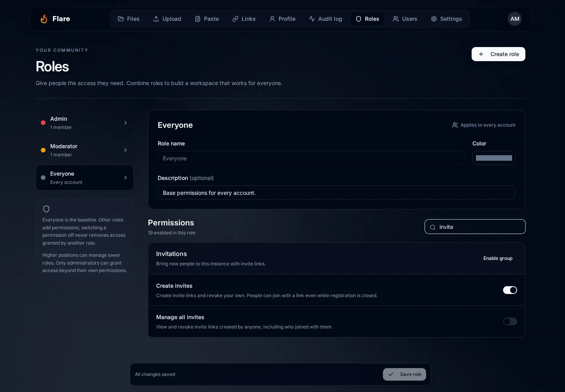This screenshot has width=565, height=392.
Task: Click the Role name input field
Action: tap(311, 158)
